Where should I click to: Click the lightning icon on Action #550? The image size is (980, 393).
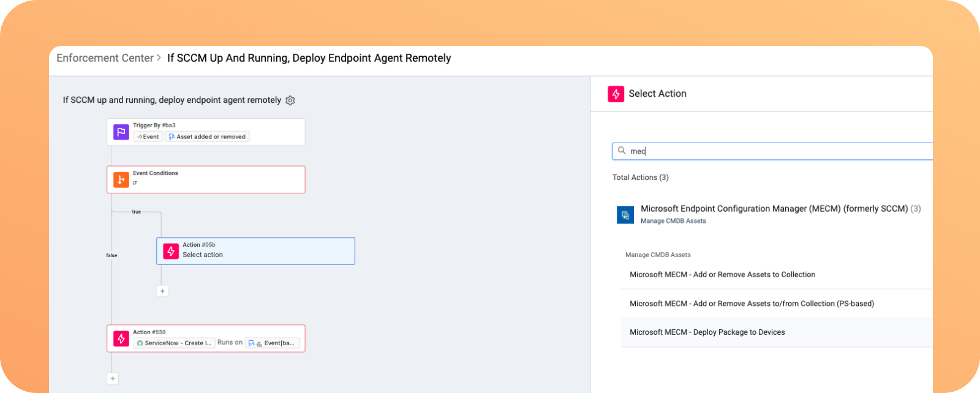(121, 339)
